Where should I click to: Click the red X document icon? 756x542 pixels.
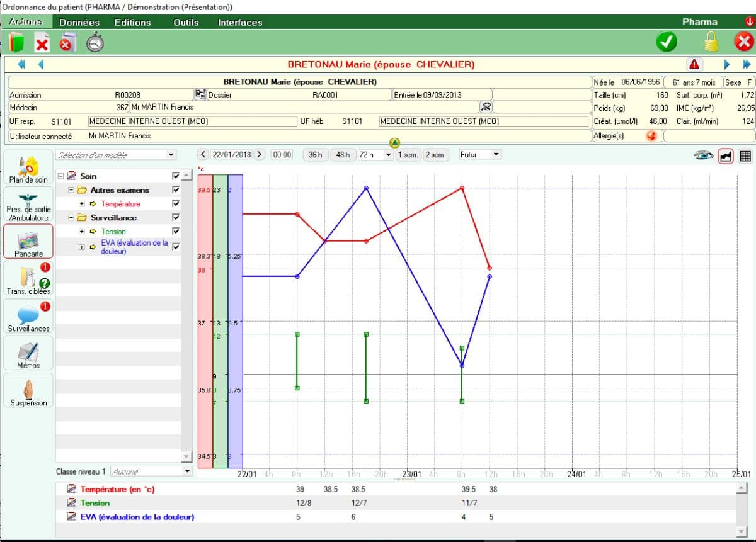[42, 43]
